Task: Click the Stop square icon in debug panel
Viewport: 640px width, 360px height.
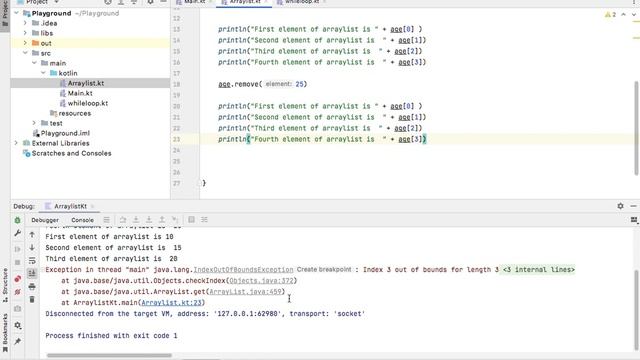Action: pyautogui.click(x=17, y=262)
